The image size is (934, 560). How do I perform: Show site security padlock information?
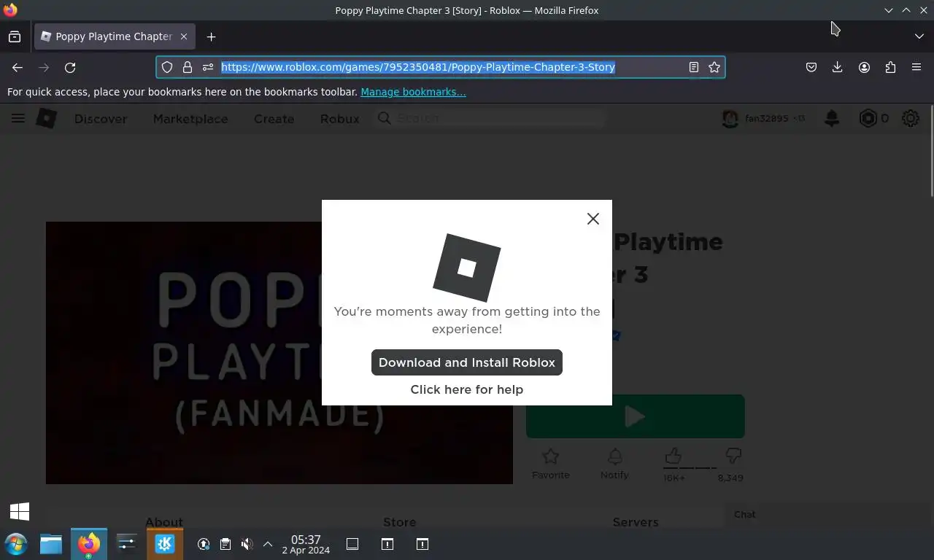[188, 67]
